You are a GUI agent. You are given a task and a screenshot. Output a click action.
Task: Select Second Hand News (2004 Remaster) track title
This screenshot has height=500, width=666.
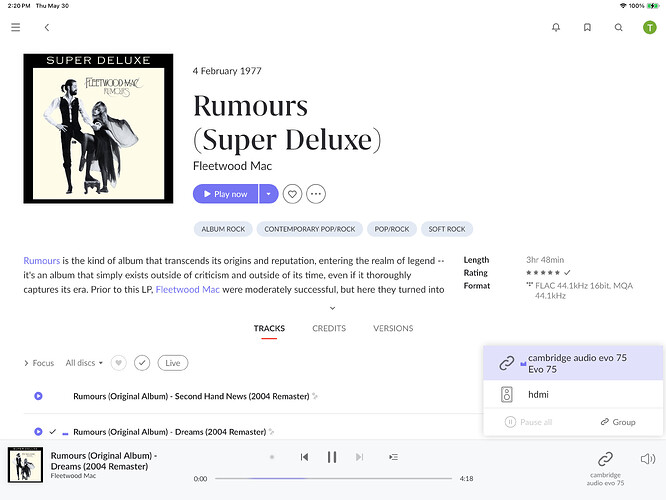coord(191,396)
